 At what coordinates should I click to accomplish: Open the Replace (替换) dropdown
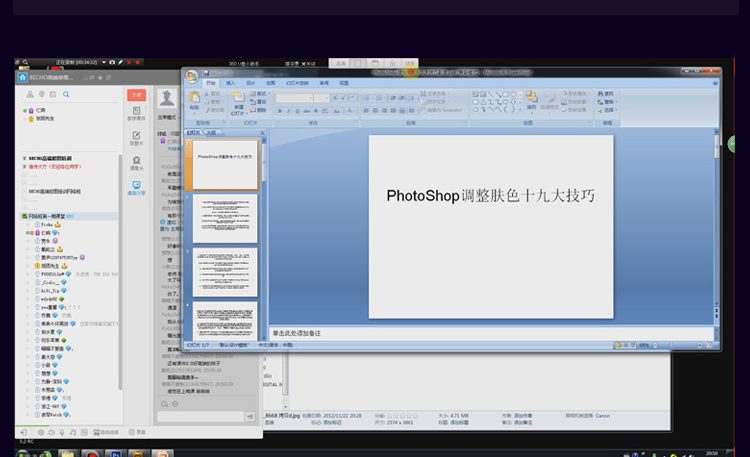point(607,102)
